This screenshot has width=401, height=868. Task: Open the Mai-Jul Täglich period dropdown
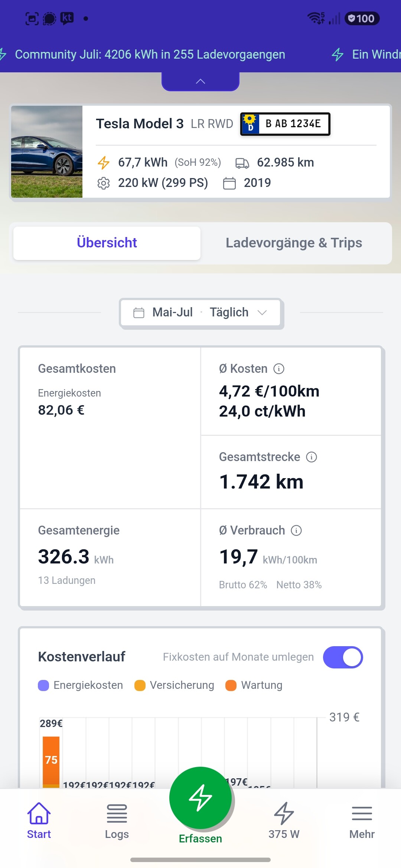200,312
